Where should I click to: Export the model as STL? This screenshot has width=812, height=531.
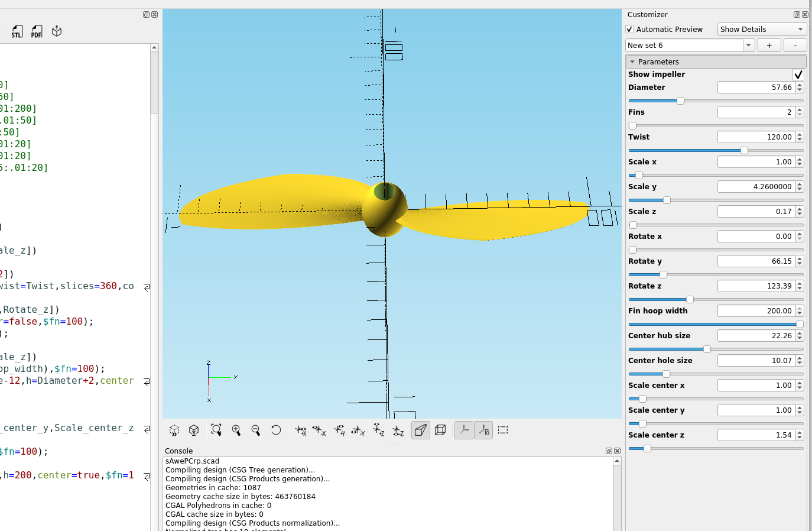point(17,31)
